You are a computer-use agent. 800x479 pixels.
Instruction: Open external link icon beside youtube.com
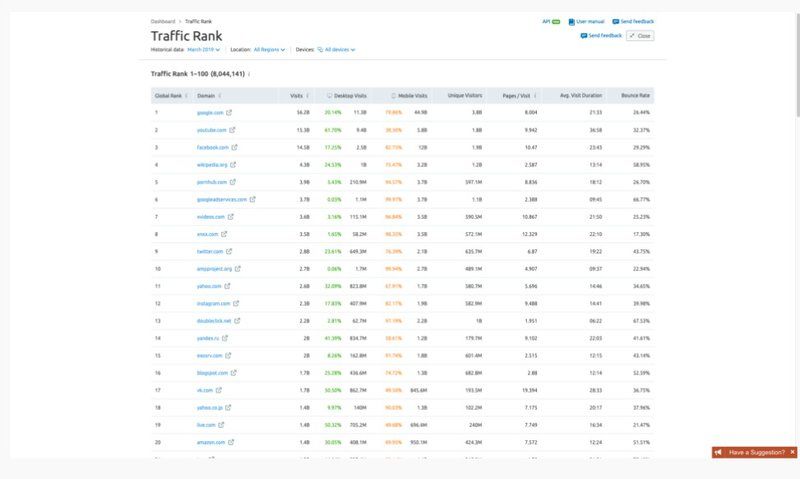pos(232,130)
